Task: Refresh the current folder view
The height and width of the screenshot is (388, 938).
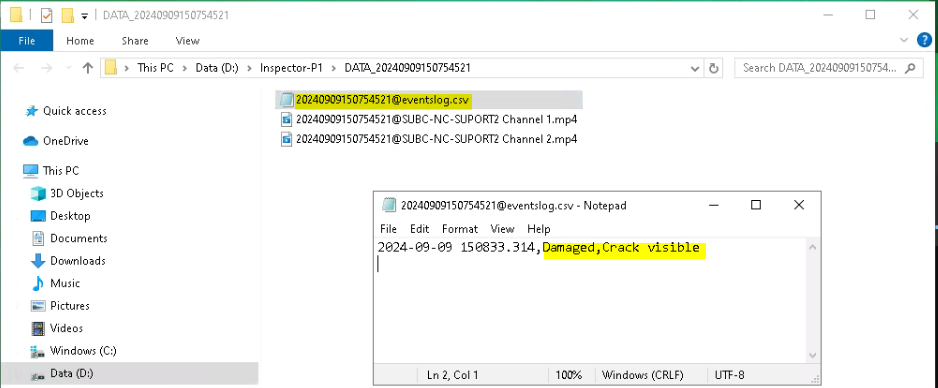Action: click(x=713, y=68)
